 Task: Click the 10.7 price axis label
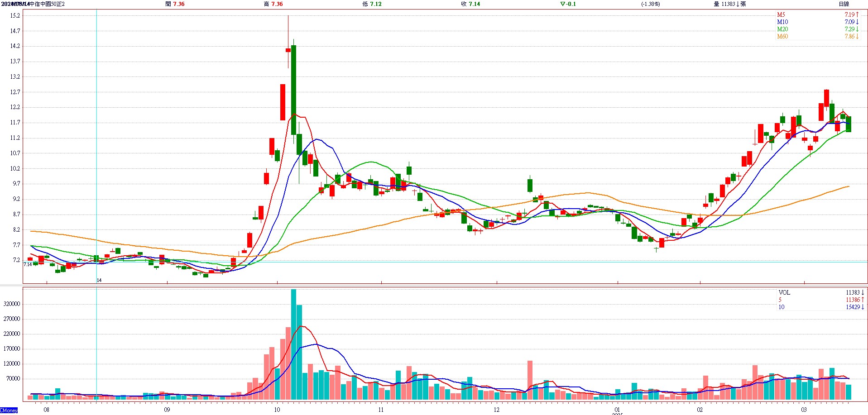tap(15, 153)
